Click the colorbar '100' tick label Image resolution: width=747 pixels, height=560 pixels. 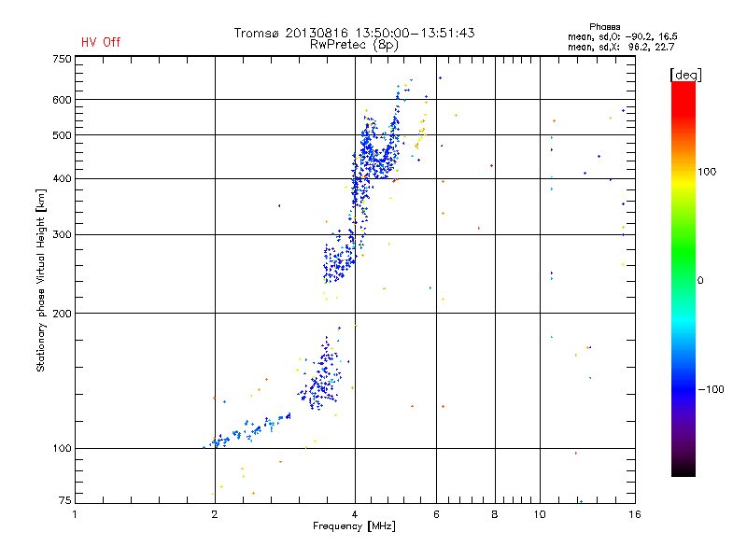[707, 172]
